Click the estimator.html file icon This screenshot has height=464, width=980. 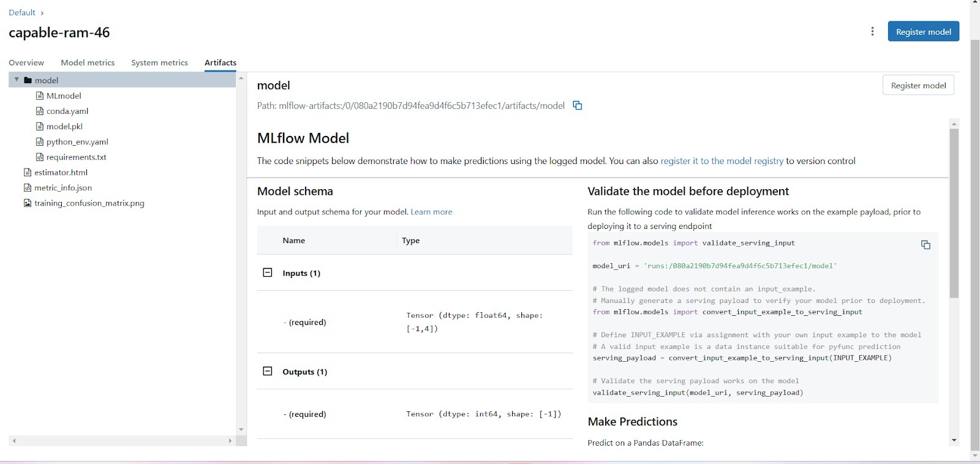pos(28,173)
